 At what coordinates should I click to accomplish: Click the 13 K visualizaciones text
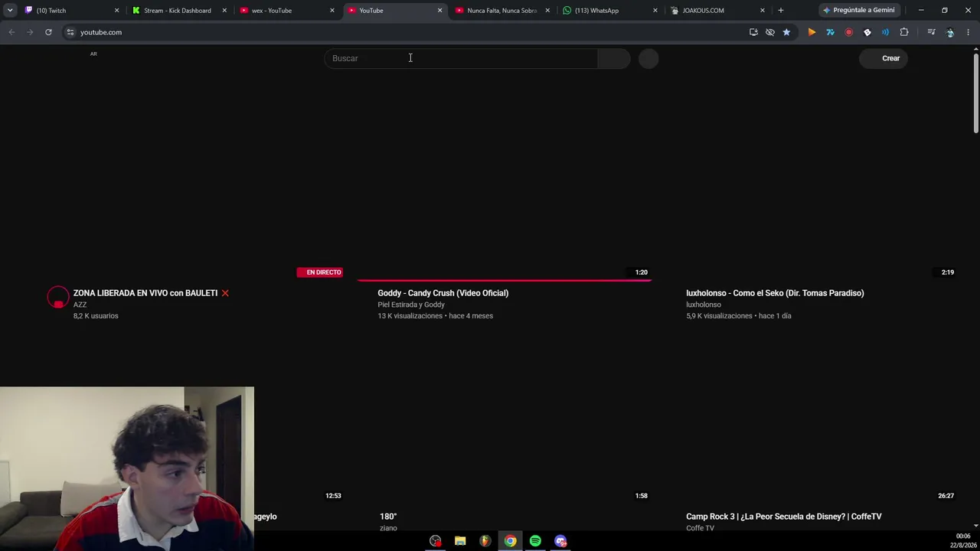coord(410,316)
